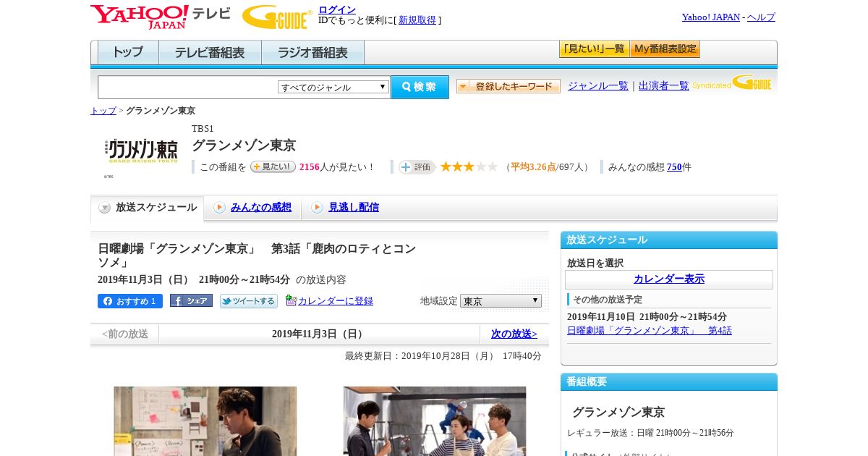
Task: Focus the program search input field
Action: (188, 88)
